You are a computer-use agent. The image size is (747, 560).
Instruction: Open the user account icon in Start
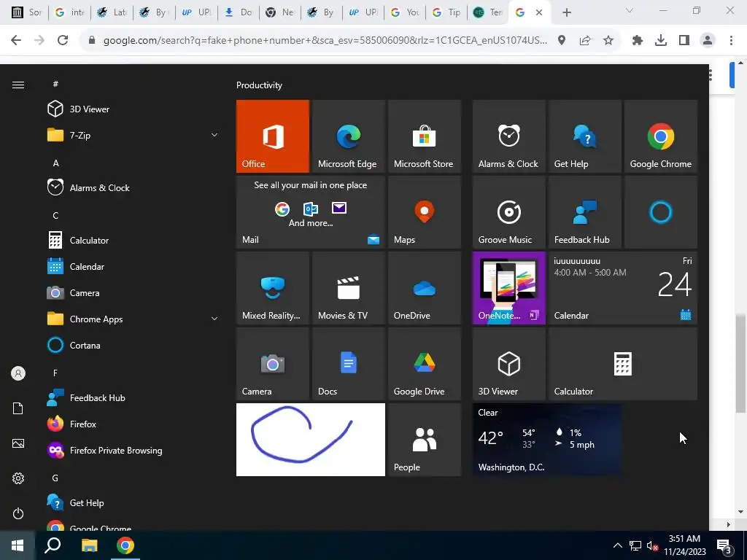[18, 373]
